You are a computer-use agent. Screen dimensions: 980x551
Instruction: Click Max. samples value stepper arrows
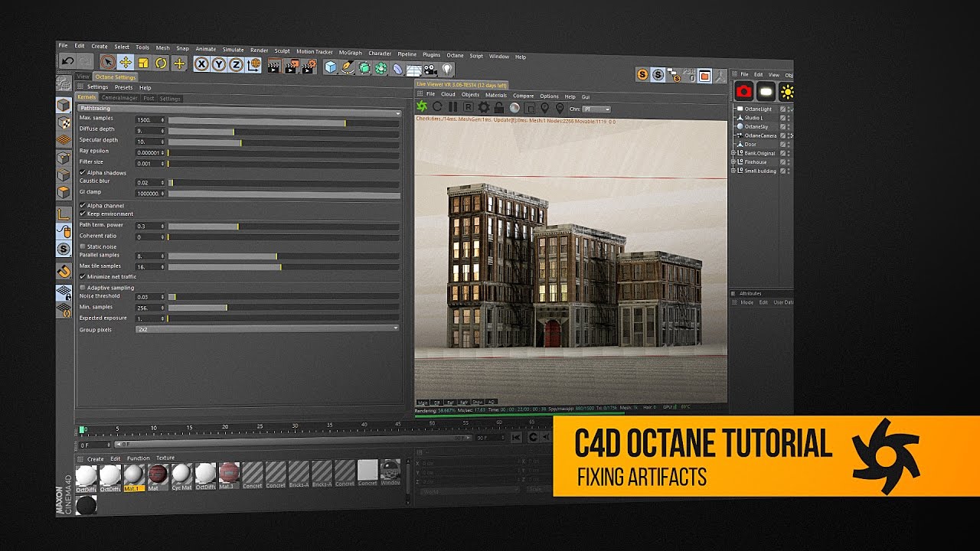point(162,120)
